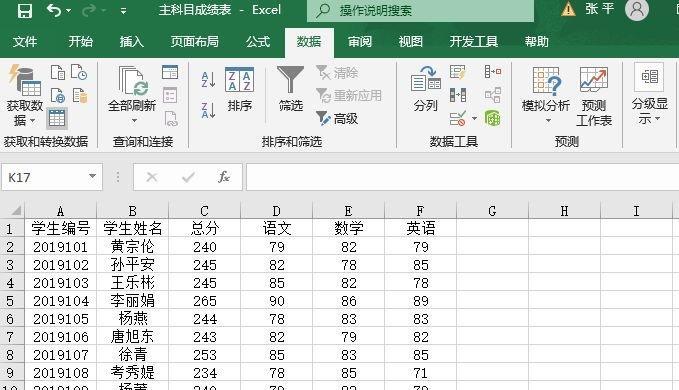Switch to the 公式 ribbon tab
The image size is (679, 390).
point(258,42)
